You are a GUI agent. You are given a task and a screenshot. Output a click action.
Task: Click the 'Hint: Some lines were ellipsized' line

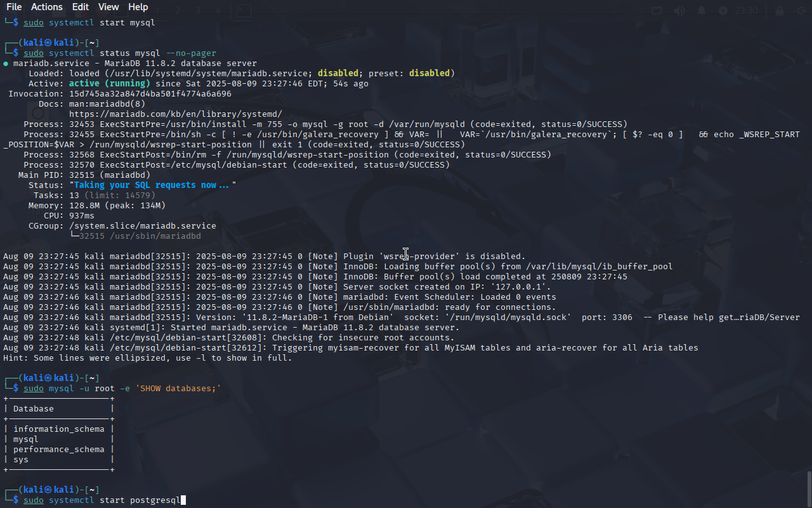148,358
